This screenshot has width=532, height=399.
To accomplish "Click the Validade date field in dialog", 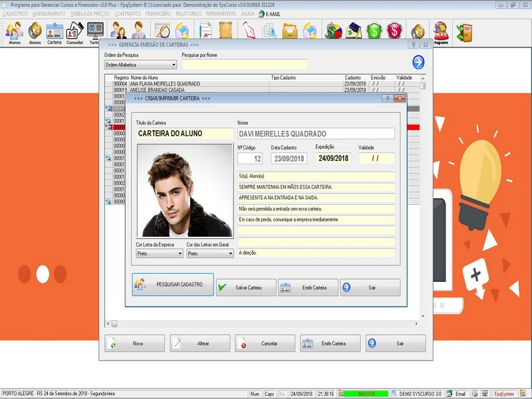I will pos(376,158).
